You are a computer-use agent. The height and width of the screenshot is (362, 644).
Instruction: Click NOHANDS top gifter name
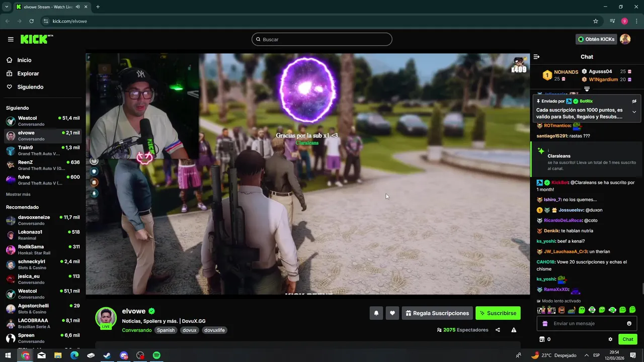coord(566,72)
